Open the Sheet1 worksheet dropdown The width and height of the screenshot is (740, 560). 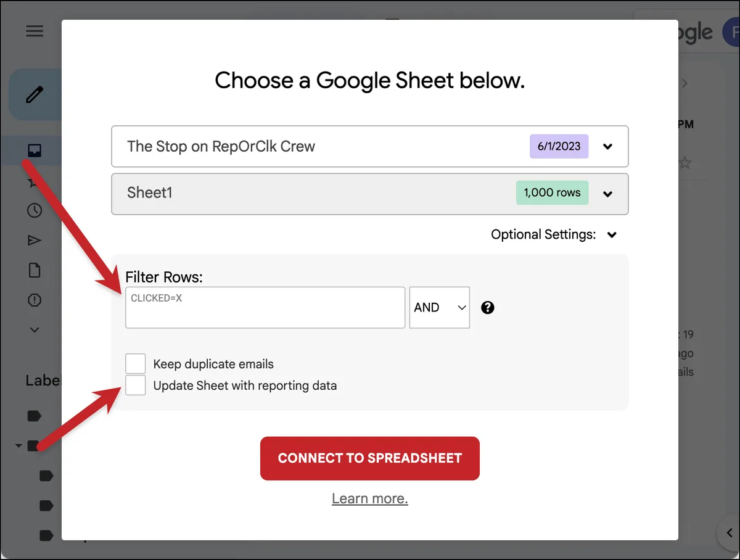370,194
